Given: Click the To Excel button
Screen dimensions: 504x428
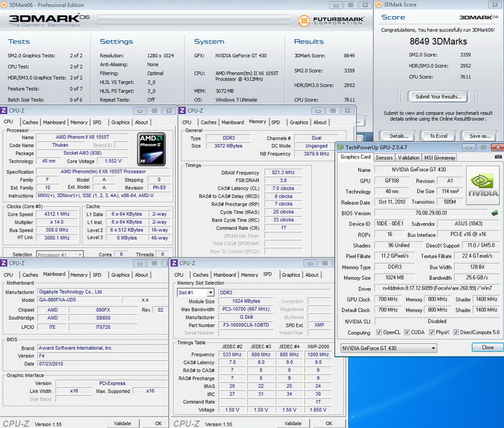Looking at the screenshot, I should point(437,136).
